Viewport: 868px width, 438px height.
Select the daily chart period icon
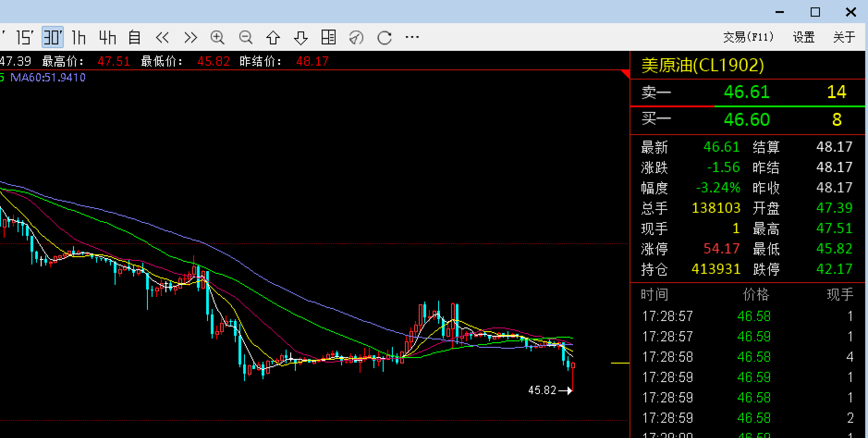point(134,37)
